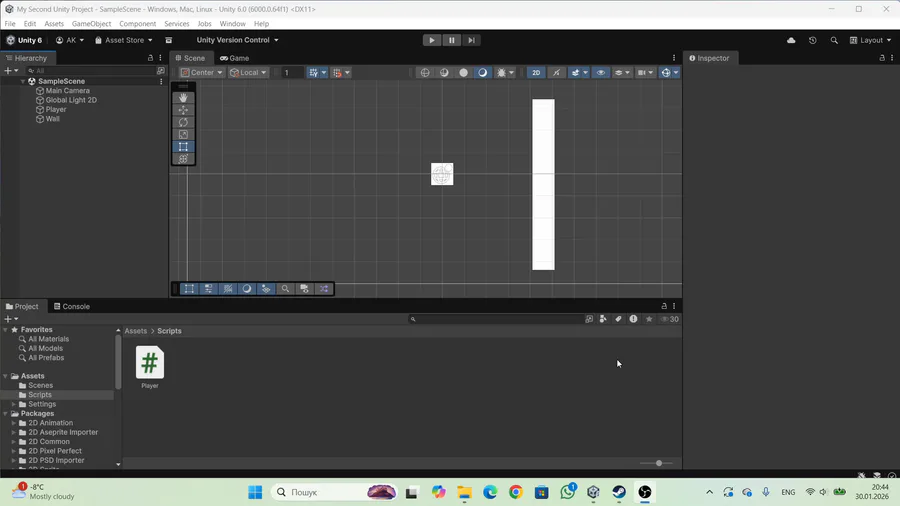The height and width of the screenshot is (506, 900).
Task: Click the Pause button
Action: pyautogui.click(x=452, y=40)
